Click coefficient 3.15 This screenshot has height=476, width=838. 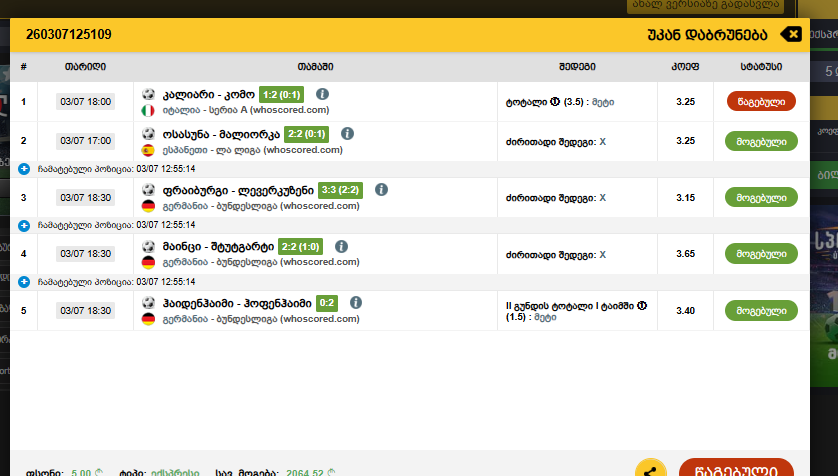coord(685,198)
